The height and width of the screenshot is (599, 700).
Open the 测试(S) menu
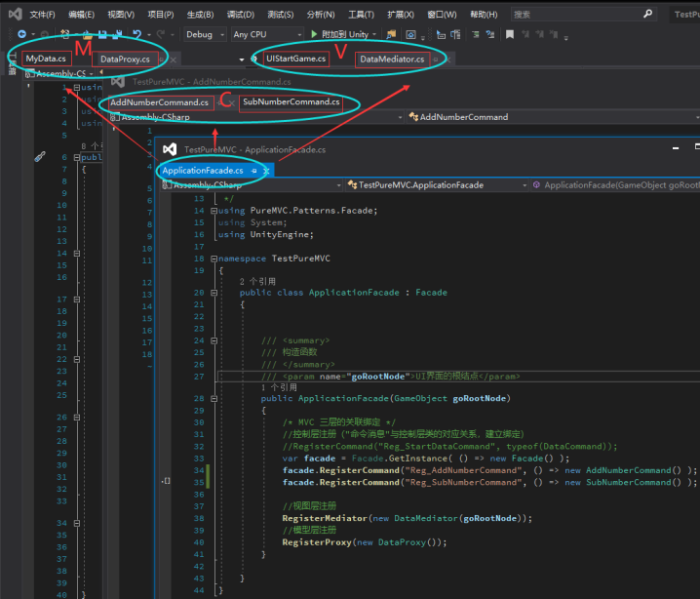(x=281, y=15)
